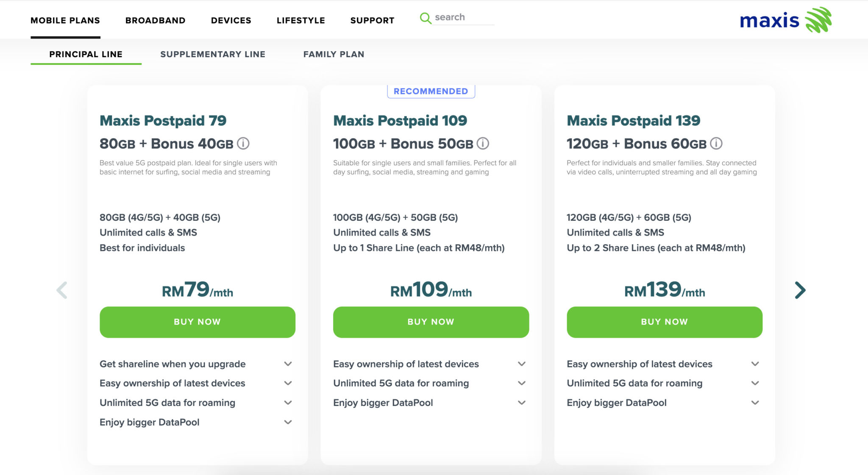Expand Postpaid 109 'Unlimited 5G data for roaming'
The width and height of the screenshot is (868, 475).
(522, 383)
